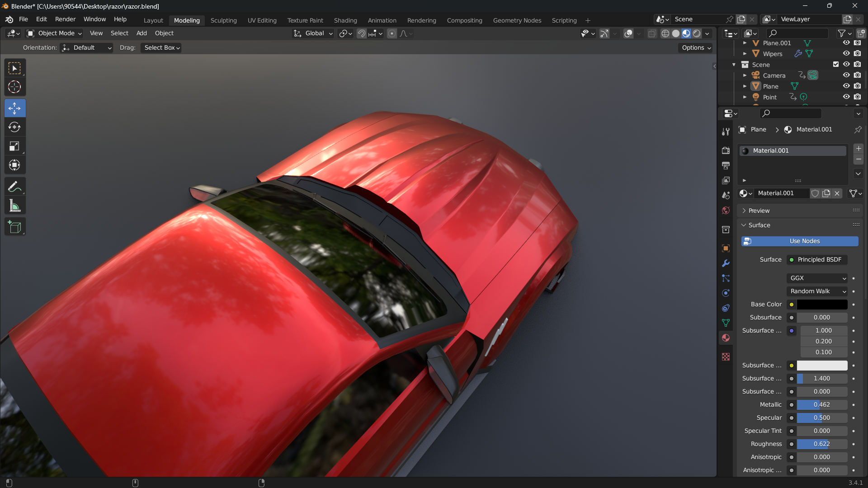Choose the Add Cube tool

point(14,227)
